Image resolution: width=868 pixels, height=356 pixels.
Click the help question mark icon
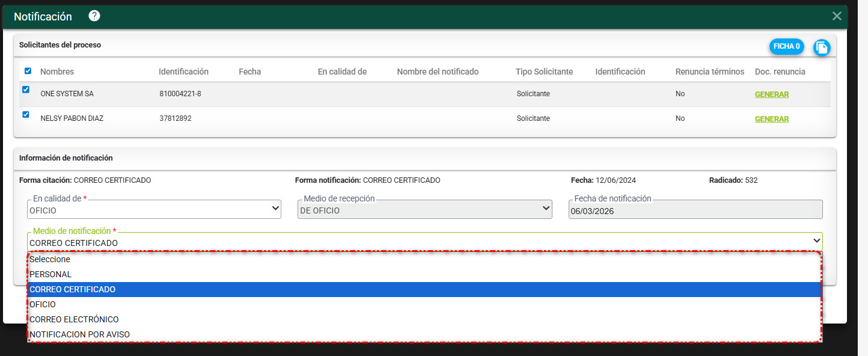click(x=94, y=16)
